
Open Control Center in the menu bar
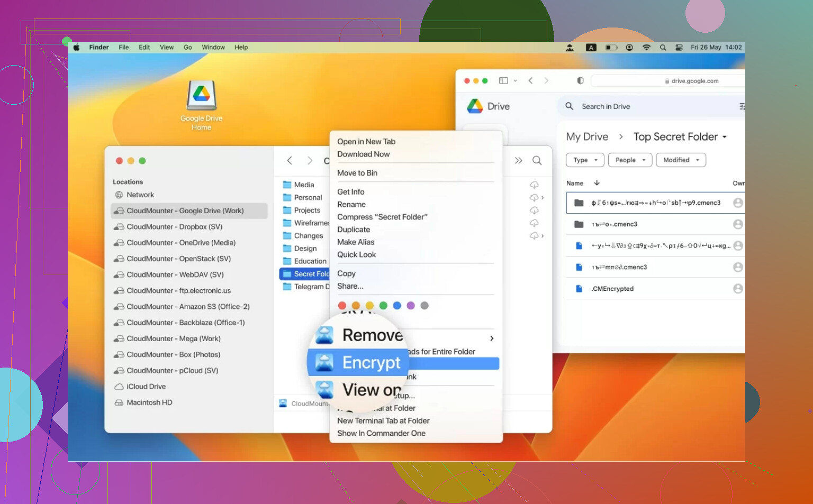[679, 48]
